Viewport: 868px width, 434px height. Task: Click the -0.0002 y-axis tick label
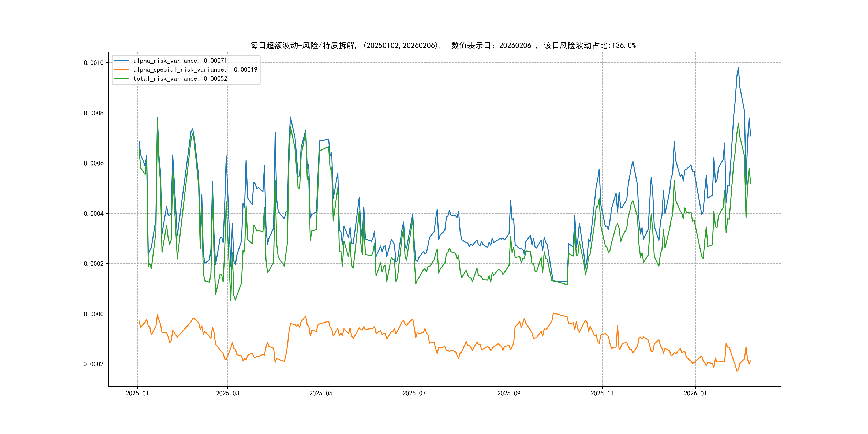(x=92, y=364)
